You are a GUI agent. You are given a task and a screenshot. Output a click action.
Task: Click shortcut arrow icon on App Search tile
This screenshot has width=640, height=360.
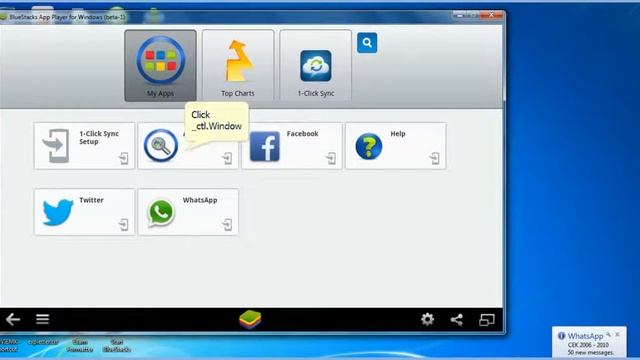[x=227, y=158]
